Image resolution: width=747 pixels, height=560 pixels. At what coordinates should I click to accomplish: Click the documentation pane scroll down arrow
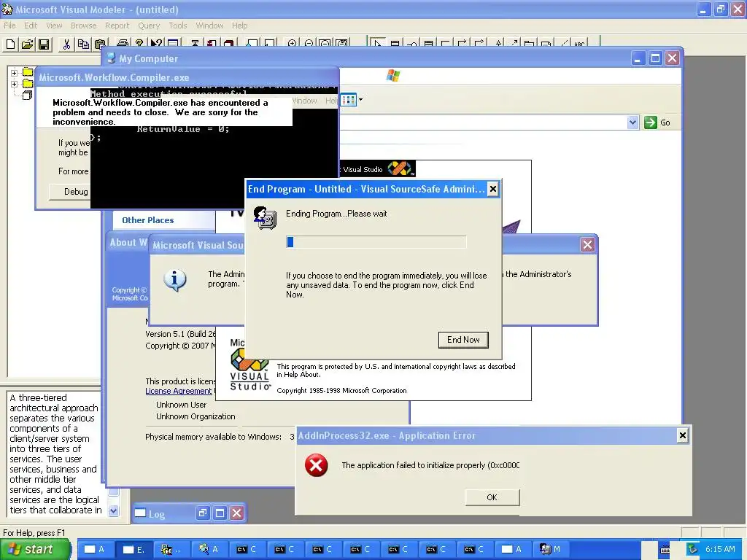click(x=113, y=510)
